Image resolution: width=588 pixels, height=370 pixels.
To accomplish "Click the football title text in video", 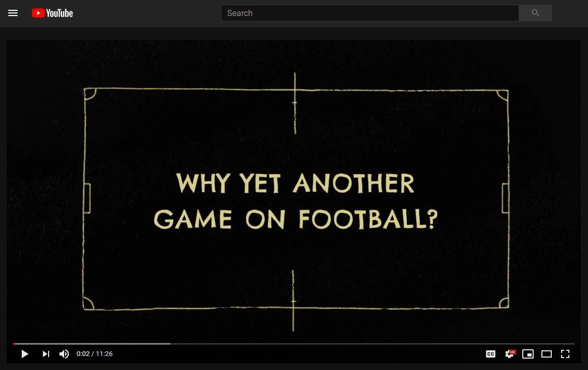I will [296, 202].
